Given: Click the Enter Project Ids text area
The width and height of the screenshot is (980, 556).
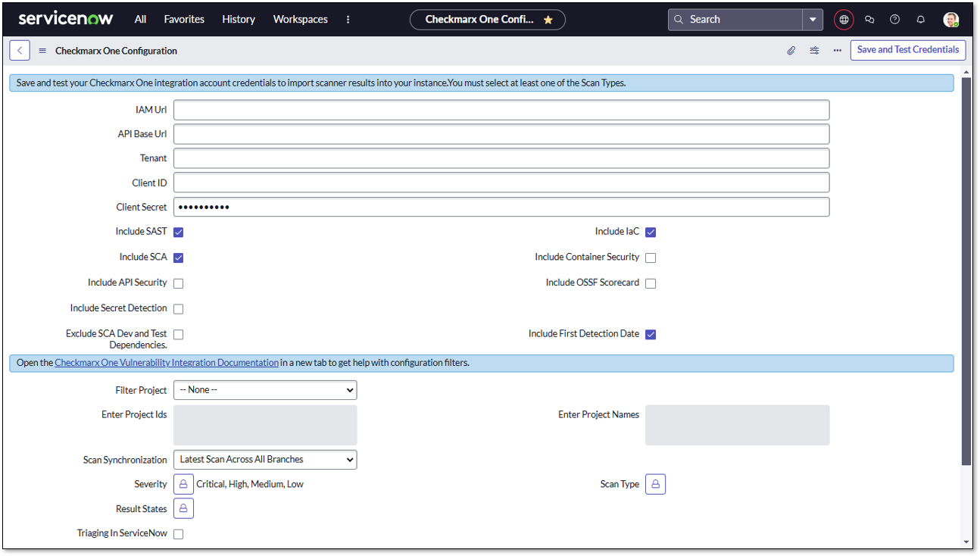Looking at the screenshot, I should click(265, 425).
